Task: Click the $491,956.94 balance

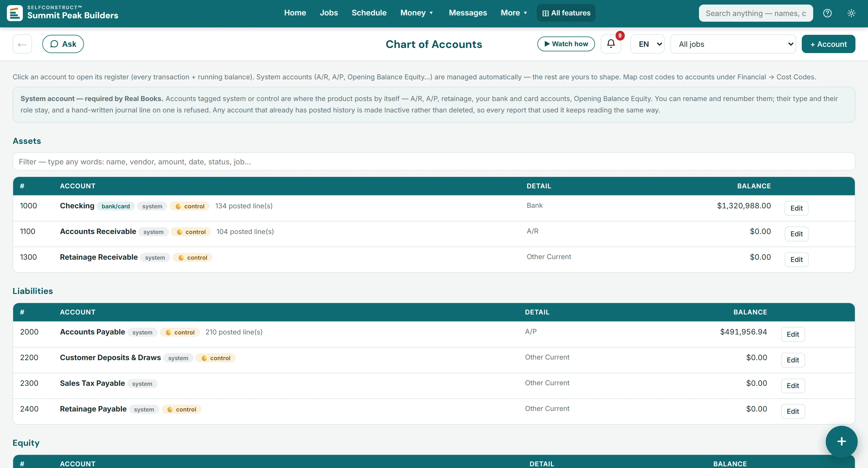Action: coord(743,332)
